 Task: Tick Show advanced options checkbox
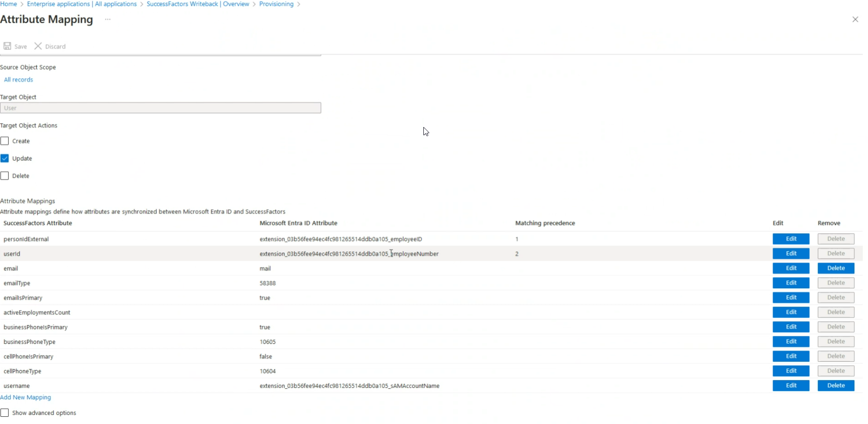(x=5, y=413)
